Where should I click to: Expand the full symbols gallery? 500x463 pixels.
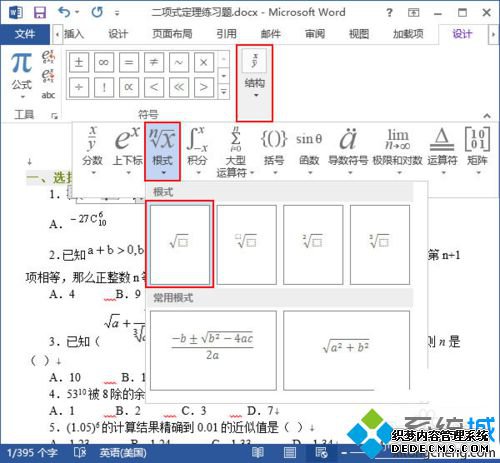224,91
